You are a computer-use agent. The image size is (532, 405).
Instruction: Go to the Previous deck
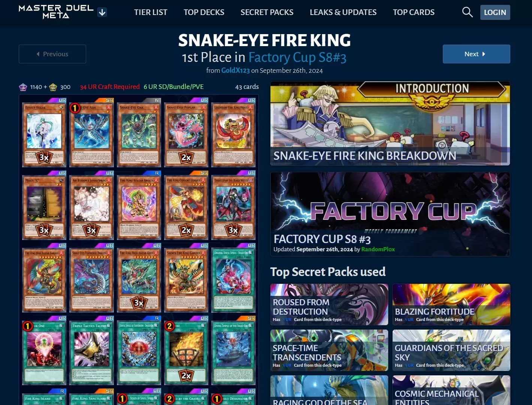[x=52, y=54]
